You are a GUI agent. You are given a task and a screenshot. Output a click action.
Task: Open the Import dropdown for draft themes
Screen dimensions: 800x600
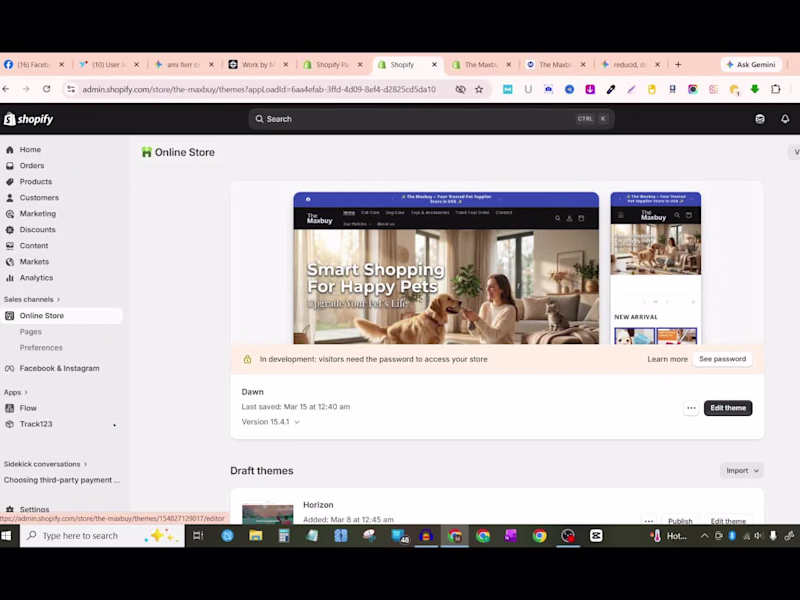(x=742, y=470)
